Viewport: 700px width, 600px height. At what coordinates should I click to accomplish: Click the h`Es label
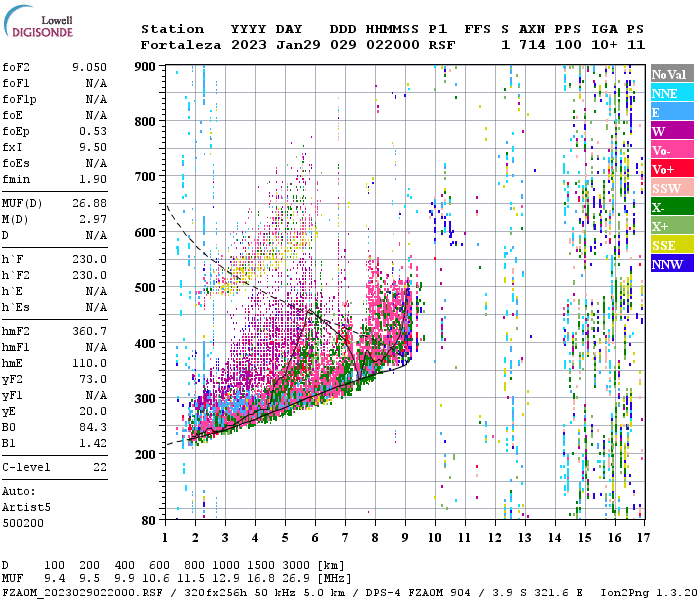[x=16, y=308]
